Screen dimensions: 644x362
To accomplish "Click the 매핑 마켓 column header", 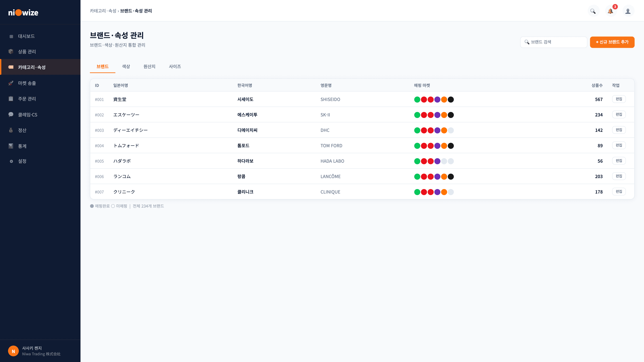I will pyautogui.click(x=422, y=85).
